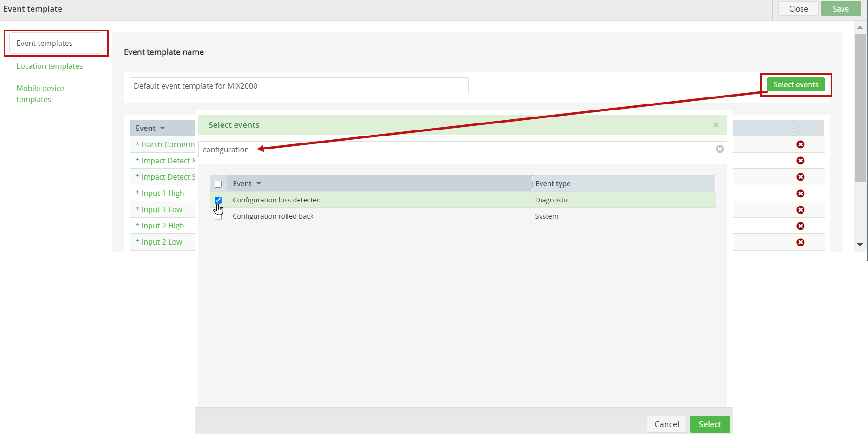Open the Event column sort dropdown in dialog
This screenshot has height=434, width=868.
click(x=259, y=184)
